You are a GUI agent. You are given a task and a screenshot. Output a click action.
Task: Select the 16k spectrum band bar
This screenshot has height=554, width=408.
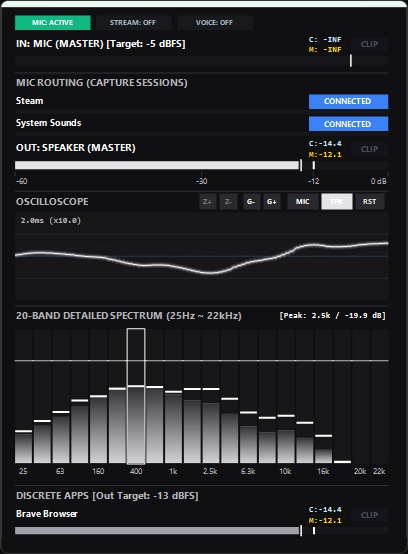[x=323, y=396]
